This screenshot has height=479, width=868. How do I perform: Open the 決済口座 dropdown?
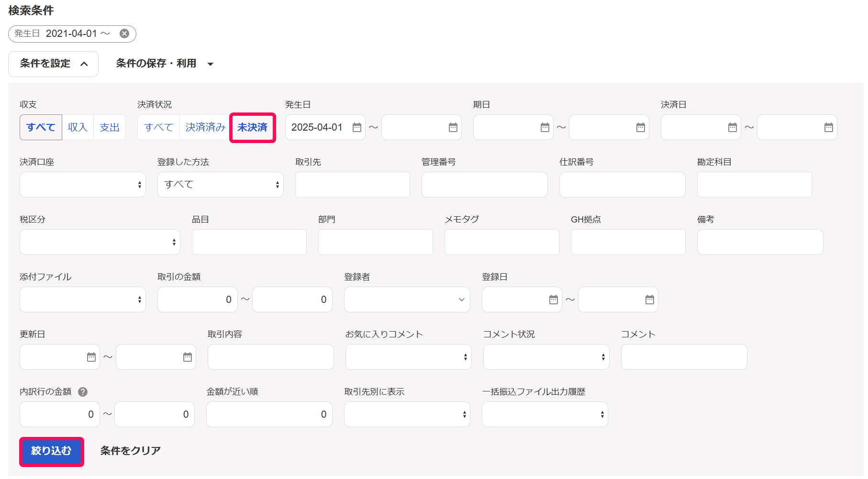click(83, 185)
